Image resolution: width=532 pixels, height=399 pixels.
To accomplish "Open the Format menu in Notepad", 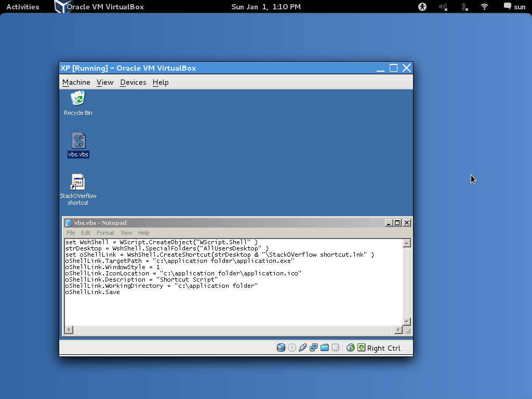I will pos(105,233).
